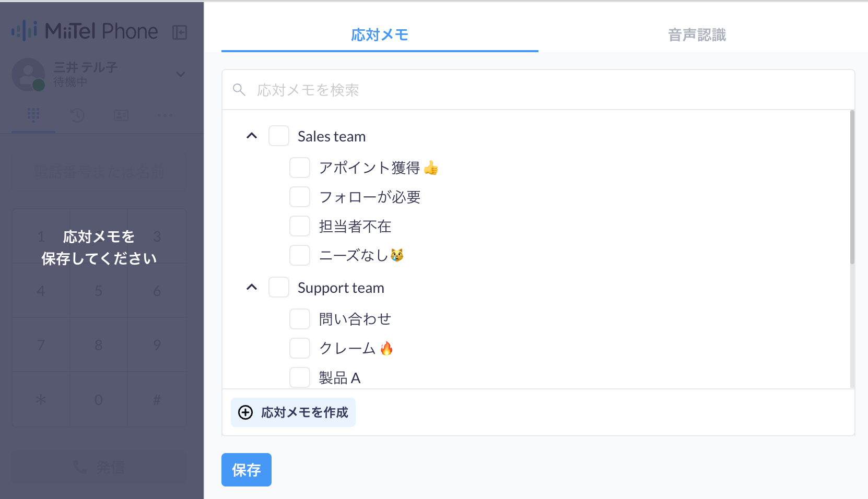Focus the 応対メモを検索 search field

[538, 90]
